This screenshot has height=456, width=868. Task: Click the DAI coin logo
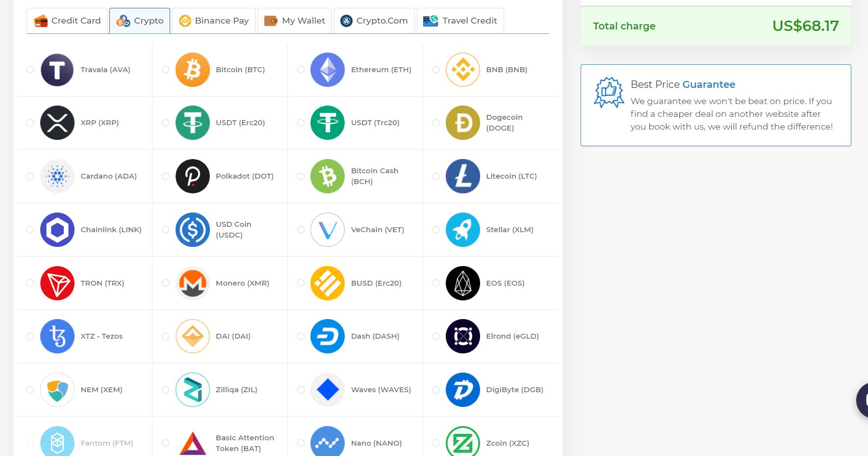193,336
